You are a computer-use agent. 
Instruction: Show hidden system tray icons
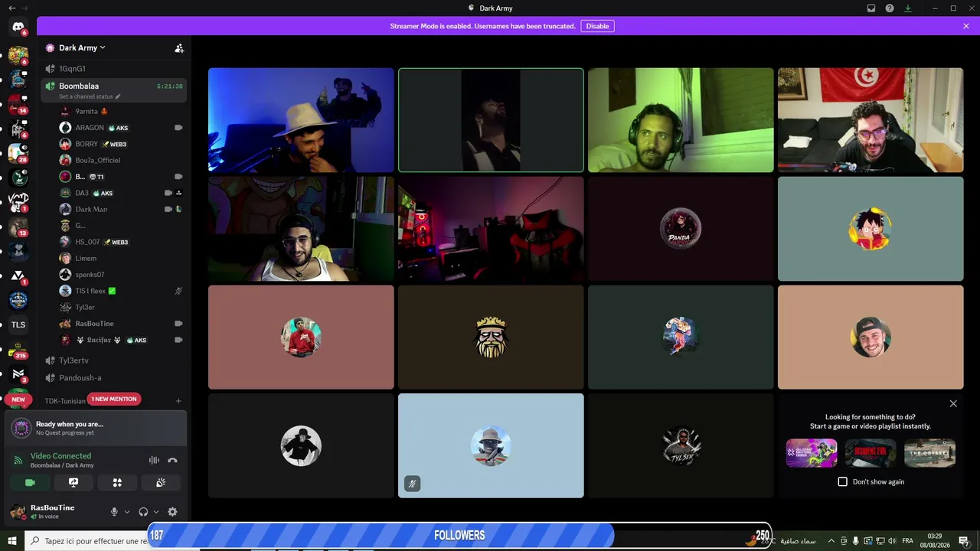(x=832, y=541)
